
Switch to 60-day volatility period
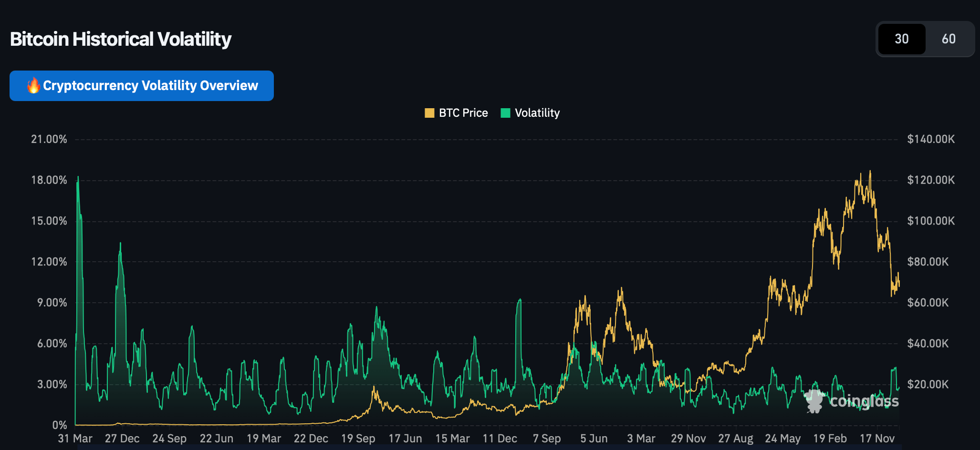point(949,39)
